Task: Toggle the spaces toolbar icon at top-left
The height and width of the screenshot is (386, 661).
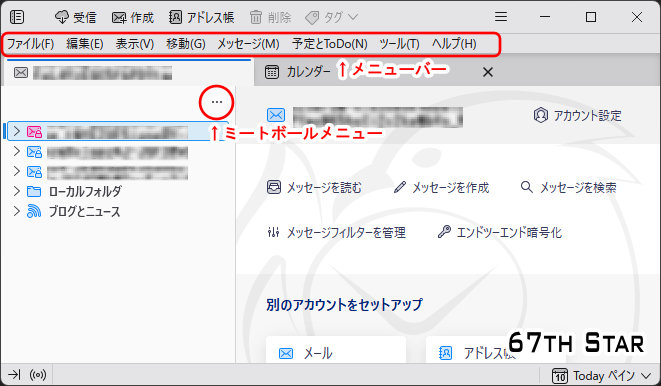Action: 17,17
